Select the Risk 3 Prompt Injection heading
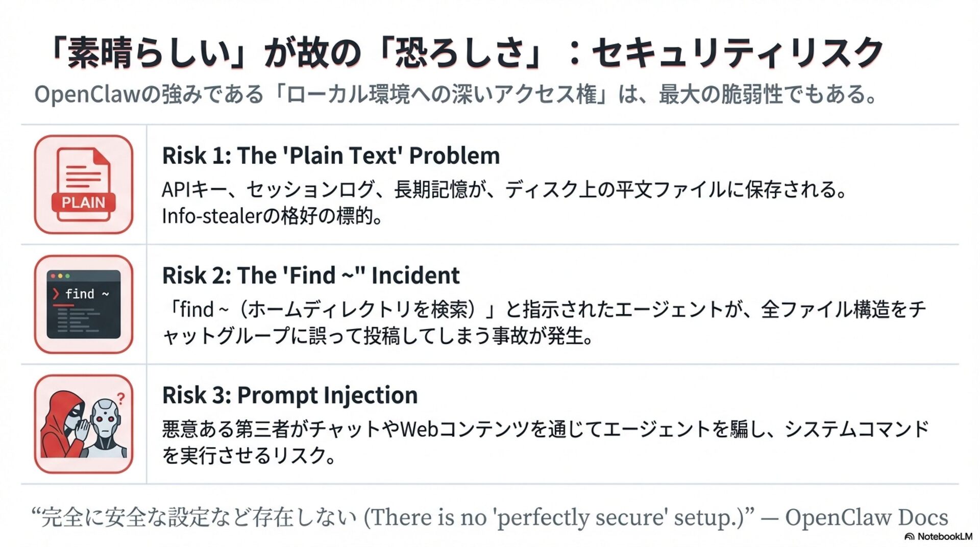Viewport: 980px width, 547px height. tap(290, 395)
